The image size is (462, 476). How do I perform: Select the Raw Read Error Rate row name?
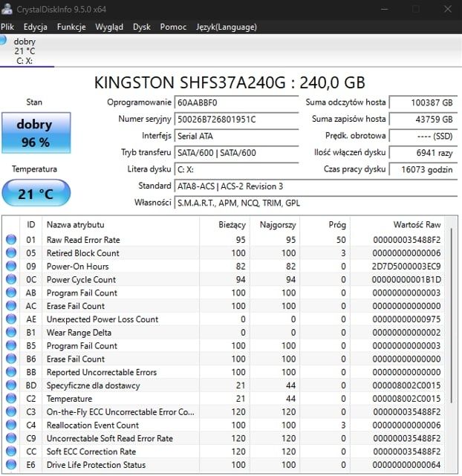point(83,240)
